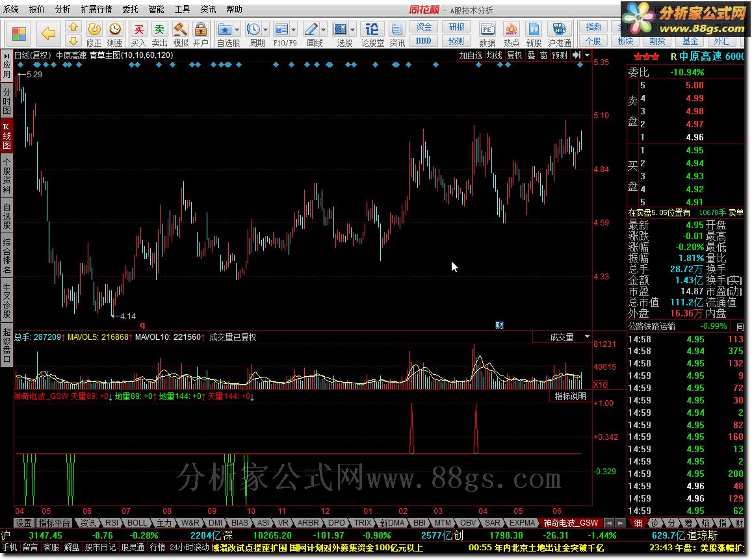Open 模拟 simulated trading gavel icon
752x560 pixels.
tap(180, 34)
